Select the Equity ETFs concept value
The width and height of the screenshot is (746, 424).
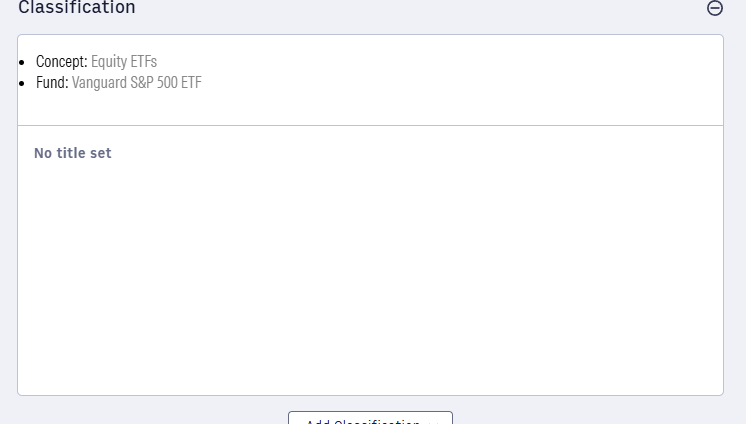tap(124, 62)
